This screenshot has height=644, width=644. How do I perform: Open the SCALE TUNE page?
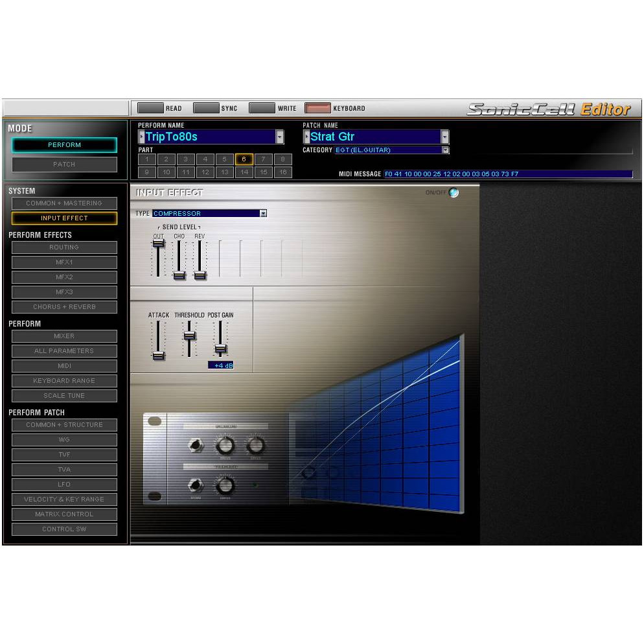coord(65,395)
